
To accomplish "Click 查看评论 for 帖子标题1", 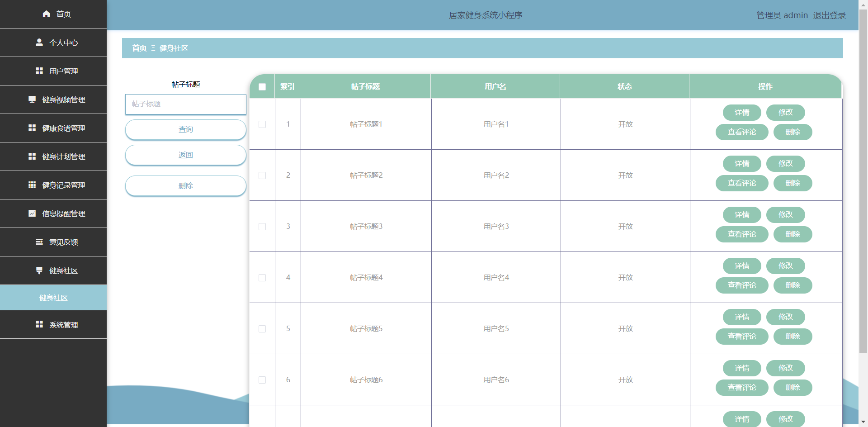I will click(742, 132).
